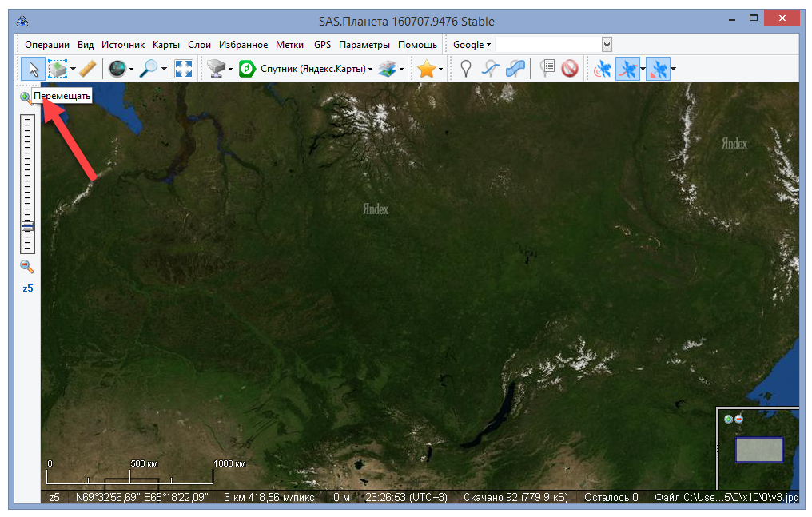Select the Move (arrow cursor) tool
The image size is (812, 517).
[33, 70]
